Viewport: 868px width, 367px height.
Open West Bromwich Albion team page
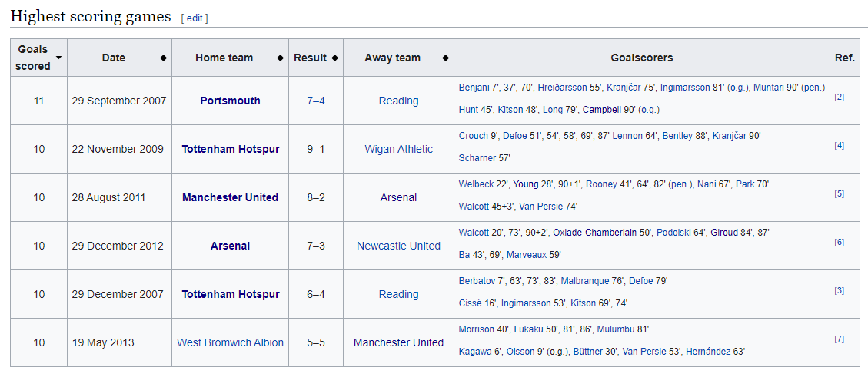[230, 342]
